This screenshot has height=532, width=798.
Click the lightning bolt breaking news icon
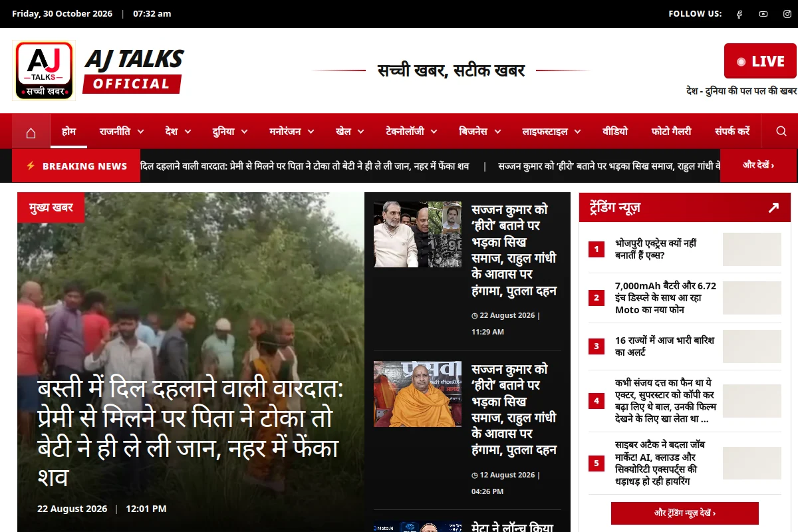pyautogui.click(x=31, y=166)
